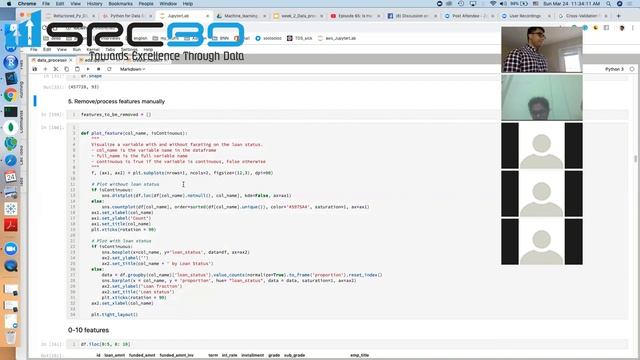This screenshot has width=640, height=360.
Task: Open the Running sidebar tab in JupyterLab
Action: [x=22, y=89]
